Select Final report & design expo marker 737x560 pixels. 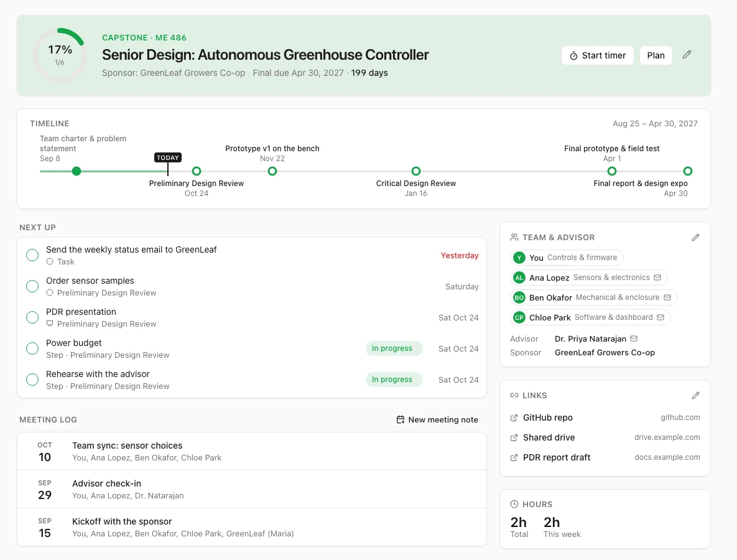pos(688,171)
